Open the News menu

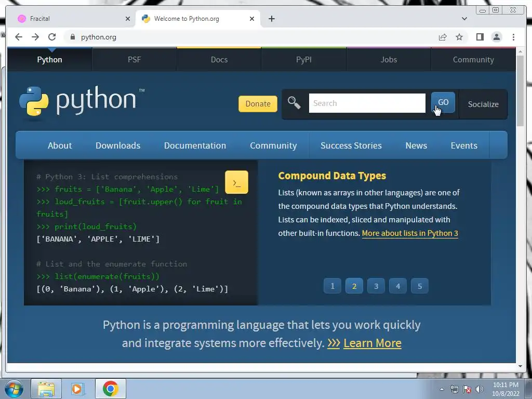416,145
